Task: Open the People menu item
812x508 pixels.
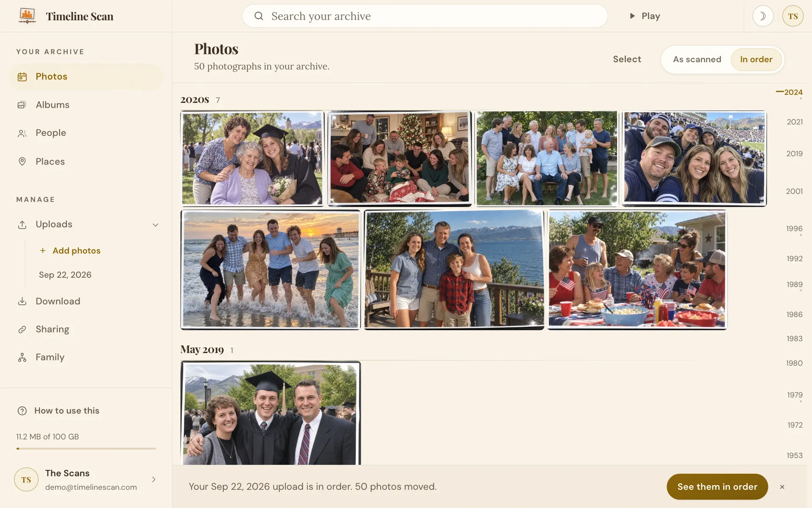Action: (86, 133)
